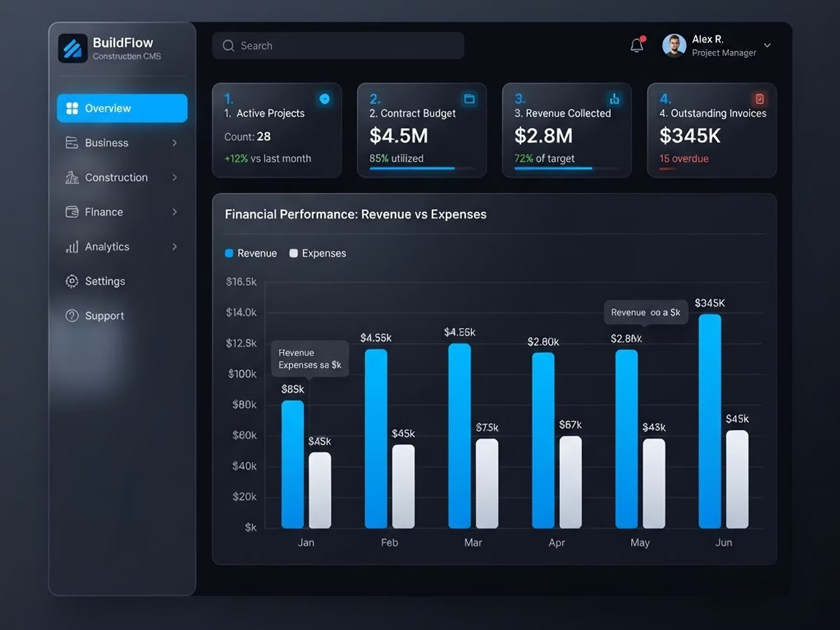Click the Outstanding Invoices document icon
The image size is (840, 630).
(x=759, y=99)
